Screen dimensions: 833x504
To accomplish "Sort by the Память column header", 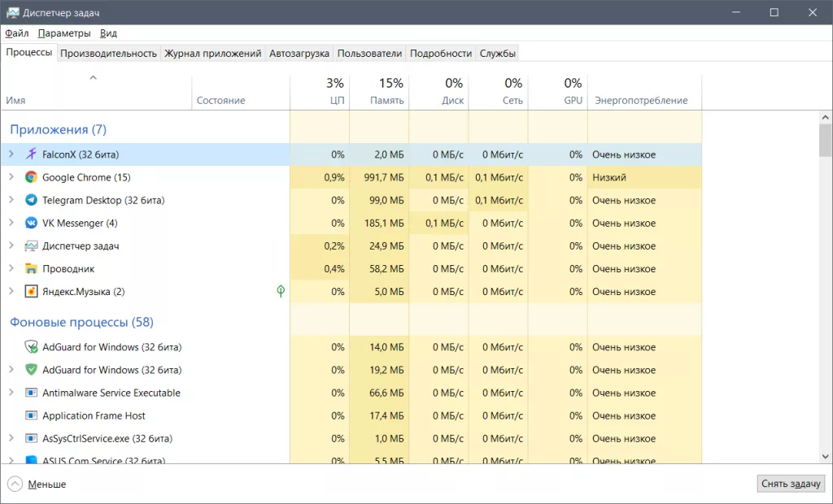I will [x=386, y=91].
